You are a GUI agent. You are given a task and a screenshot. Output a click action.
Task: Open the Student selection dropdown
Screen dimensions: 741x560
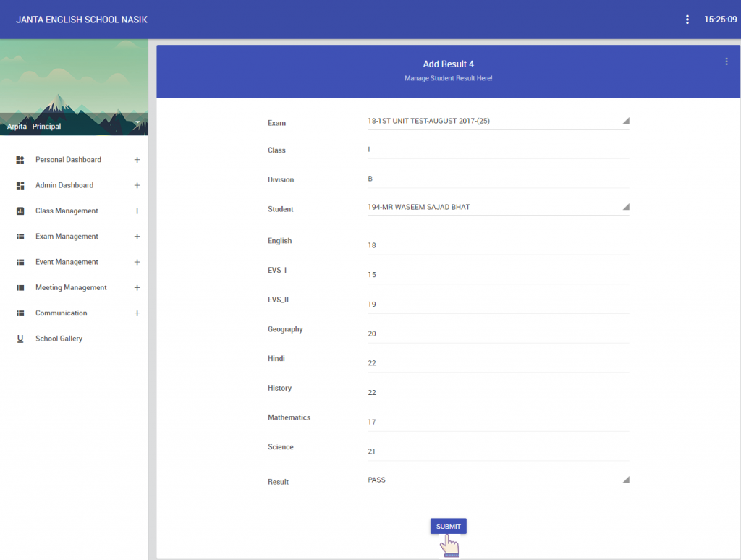[498, 208]
